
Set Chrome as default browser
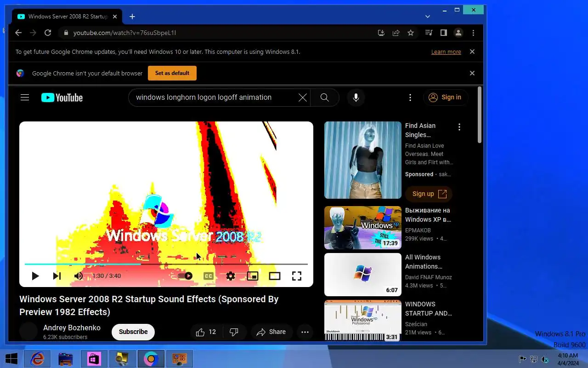172,73
